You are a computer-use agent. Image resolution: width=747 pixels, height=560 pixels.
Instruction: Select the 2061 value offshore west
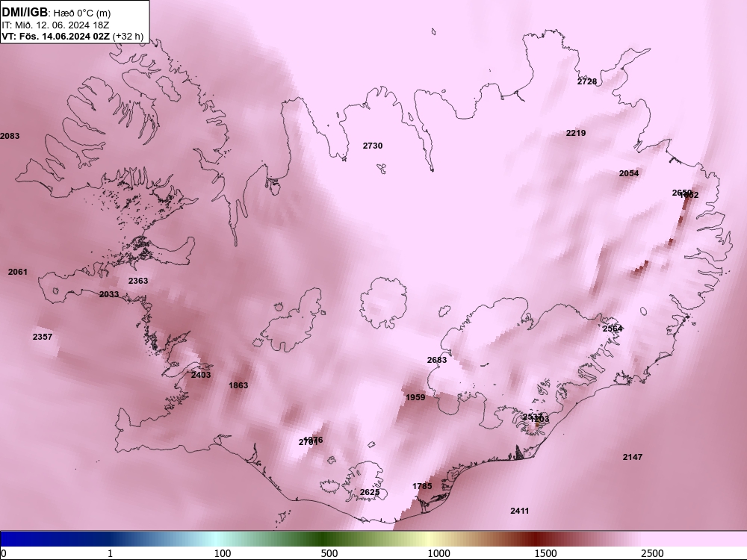point(18,272)
